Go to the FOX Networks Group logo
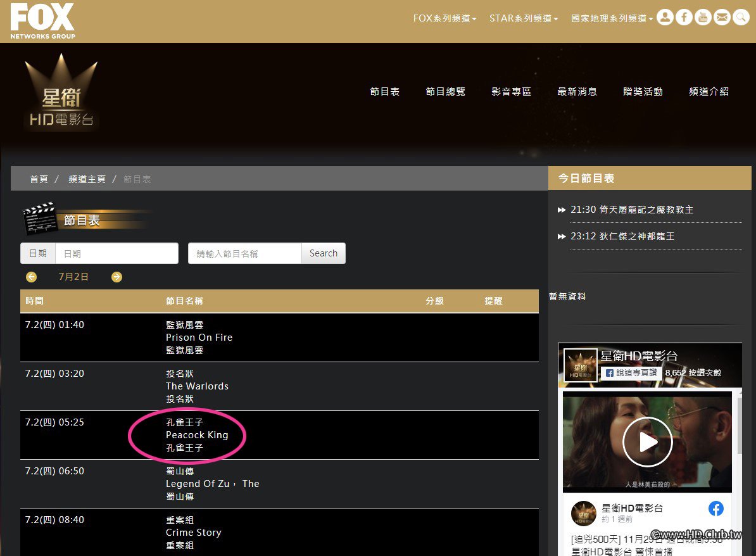This screenshot has height=556, width=756. click(x=42, y=21)
